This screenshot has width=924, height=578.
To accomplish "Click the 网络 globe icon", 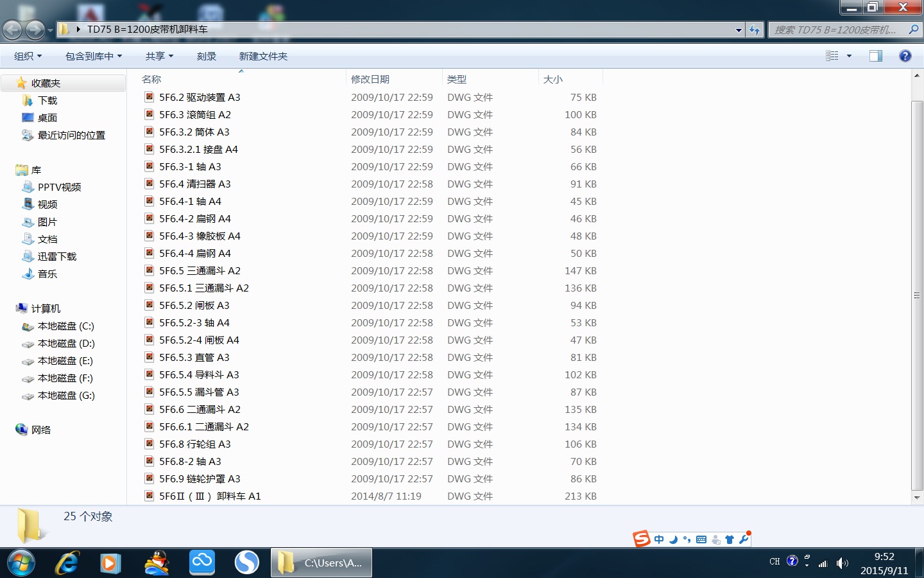I will [21, 430].
